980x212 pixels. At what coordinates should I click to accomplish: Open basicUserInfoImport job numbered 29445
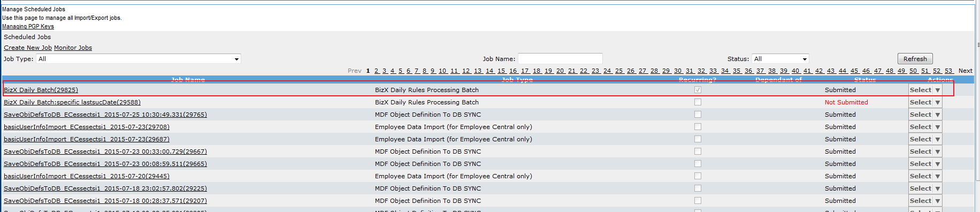tap(87, 176)
